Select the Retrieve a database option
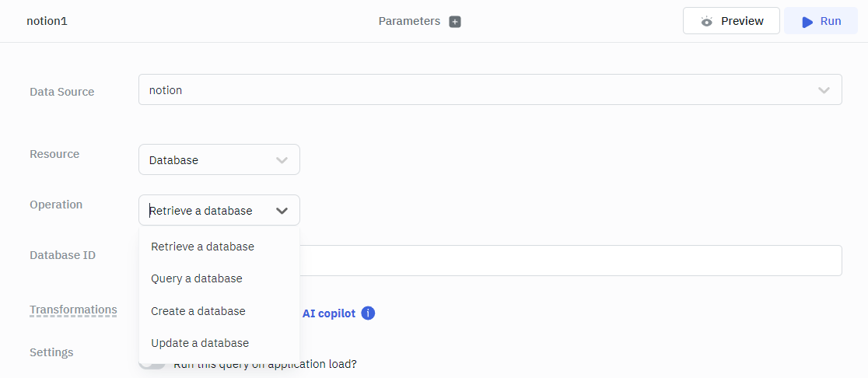The image size is (868, 378). [202, 247]
